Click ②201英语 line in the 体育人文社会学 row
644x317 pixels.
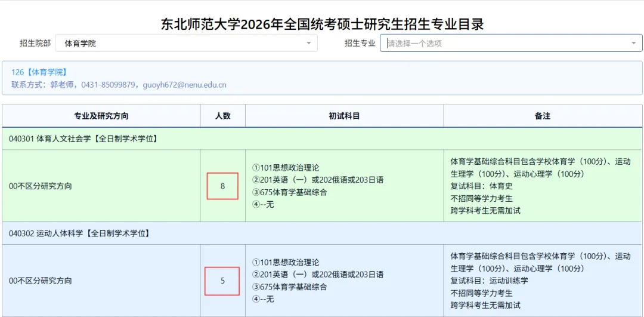click(317, 180)
